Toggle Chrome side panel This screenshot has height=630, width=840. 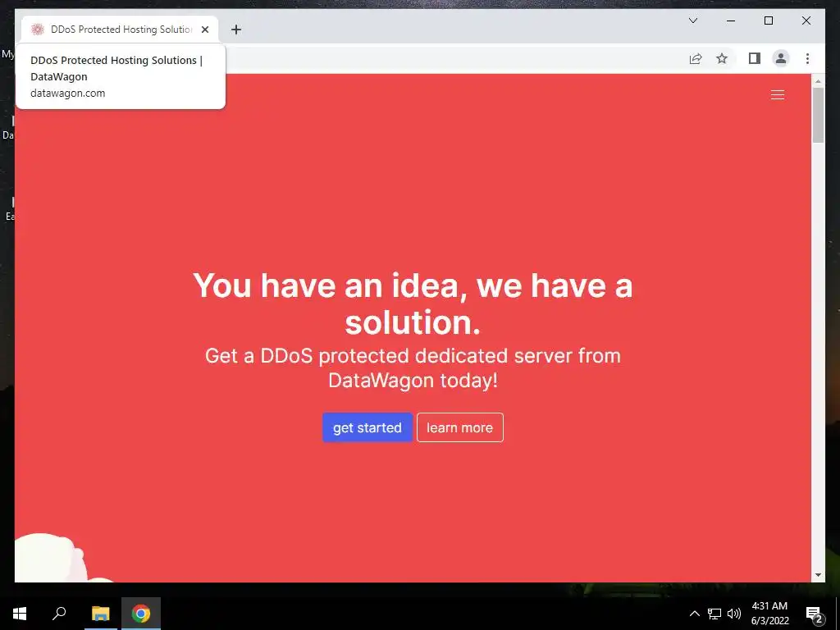pyautogui.click(x=755, y=58)
